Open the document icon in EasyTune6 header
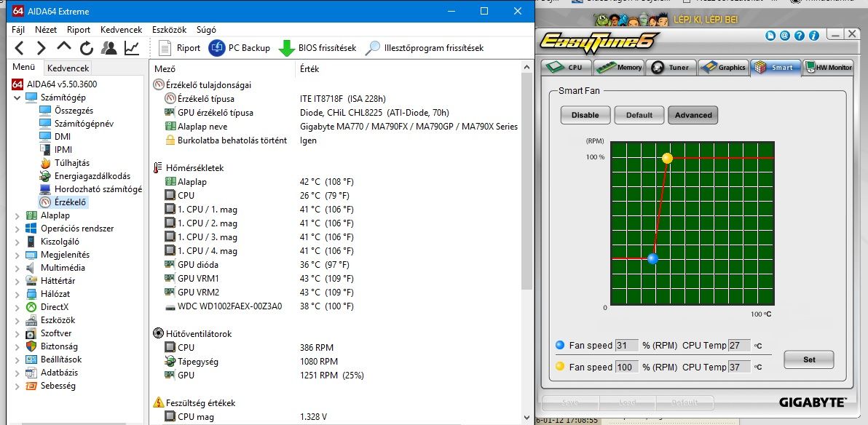868x425 pixels. 770,36
